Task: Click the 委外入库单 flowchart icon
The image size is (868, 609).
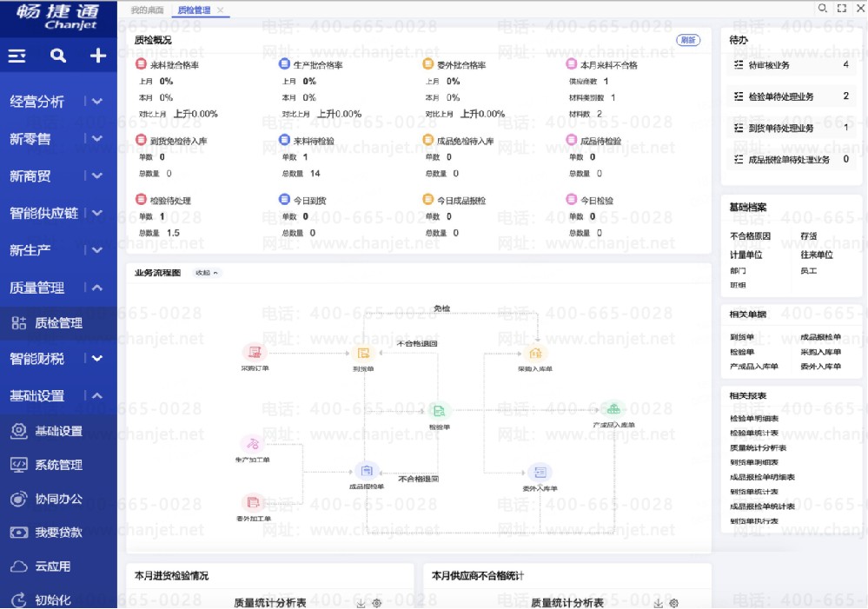Action: coord(539,472)
